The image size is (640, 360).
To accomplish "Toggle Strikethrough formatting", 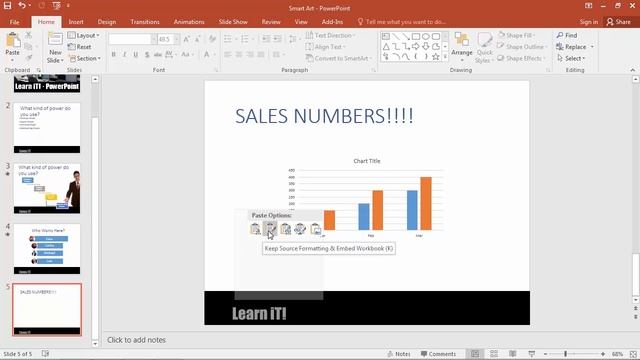I will pyautogui.click(x=158, y=55).
